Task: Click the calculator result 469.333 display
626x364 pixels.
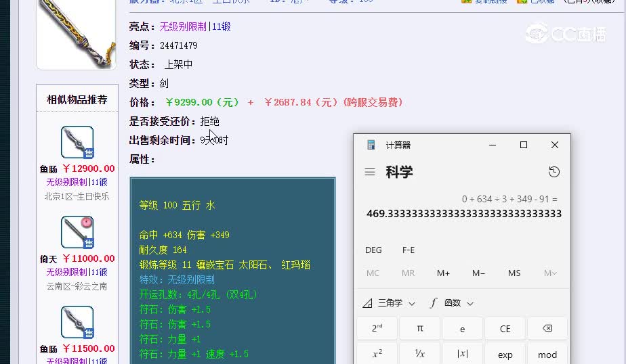Action: coord(464,214)
